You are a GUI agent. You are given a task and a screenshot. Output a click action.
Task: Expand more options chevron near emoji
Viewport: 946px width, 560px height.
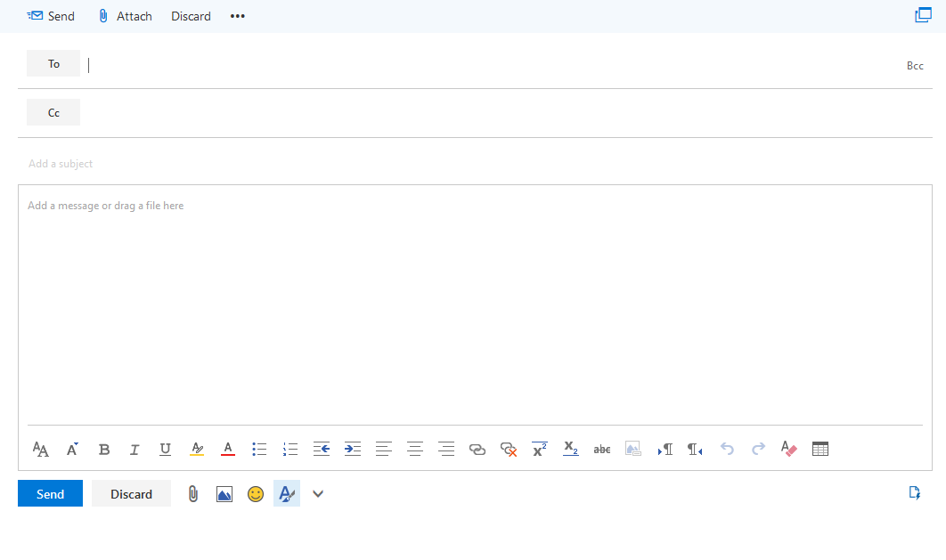click(318, 494)
